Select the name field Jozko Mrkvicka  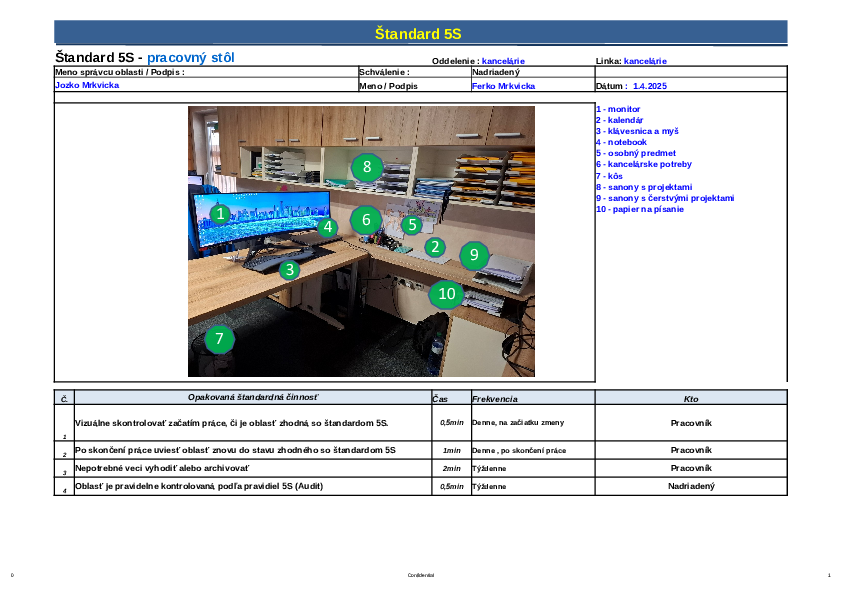(87, 86)
